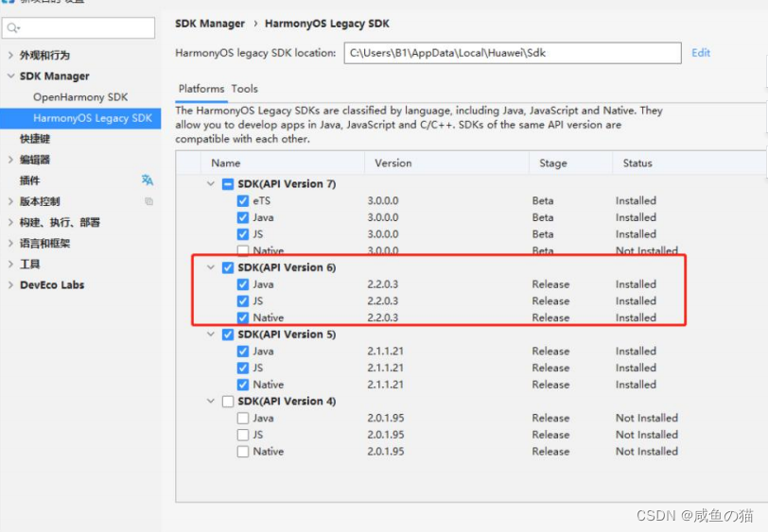Check Native 2.0.1.95 checkbox
The height and width of the screenshot is (532, 768).
coord(243,452)
